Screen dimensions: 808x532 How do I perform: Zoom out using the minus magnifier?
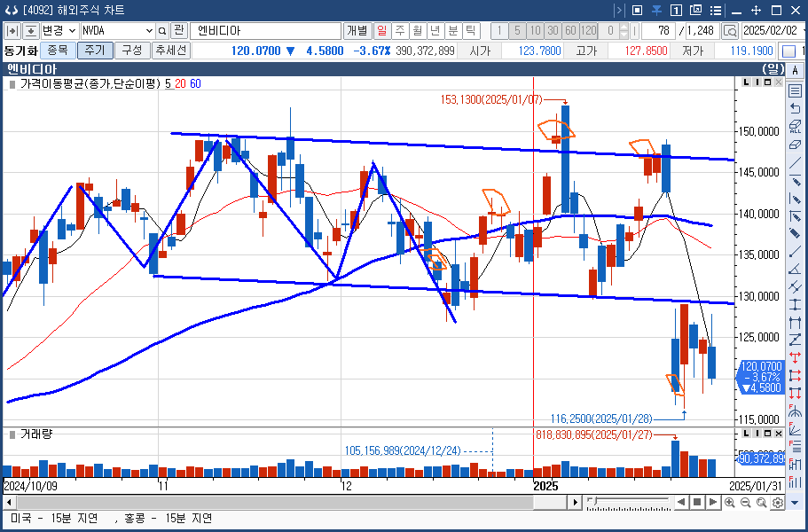pos(746,502)
